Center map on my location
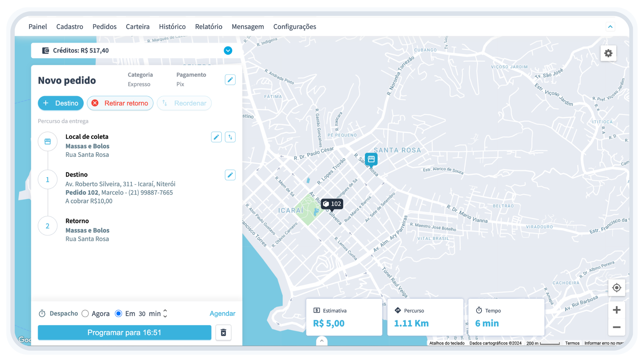Viewport: 644px width, 362px height. click(616, 288)
